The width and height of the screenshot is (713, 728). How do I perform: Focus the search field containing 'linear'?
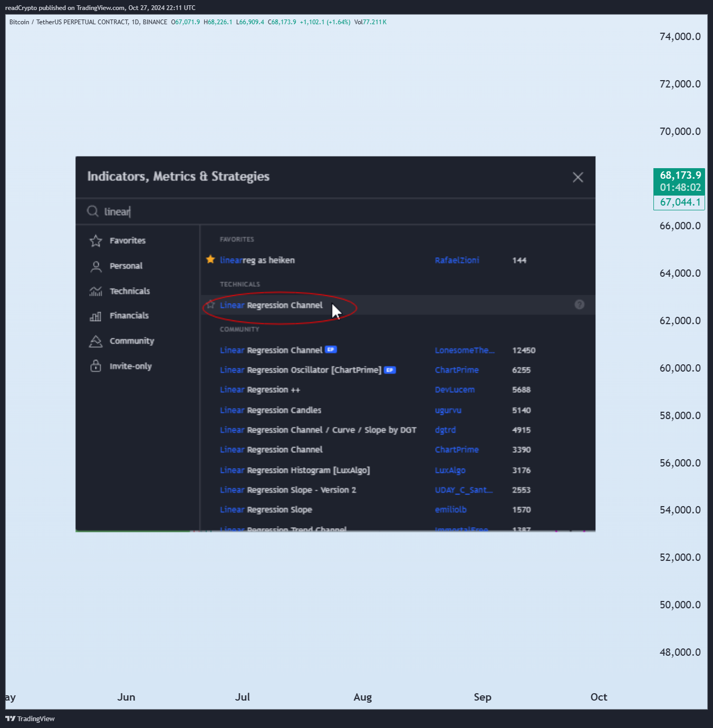click(335, 211)
